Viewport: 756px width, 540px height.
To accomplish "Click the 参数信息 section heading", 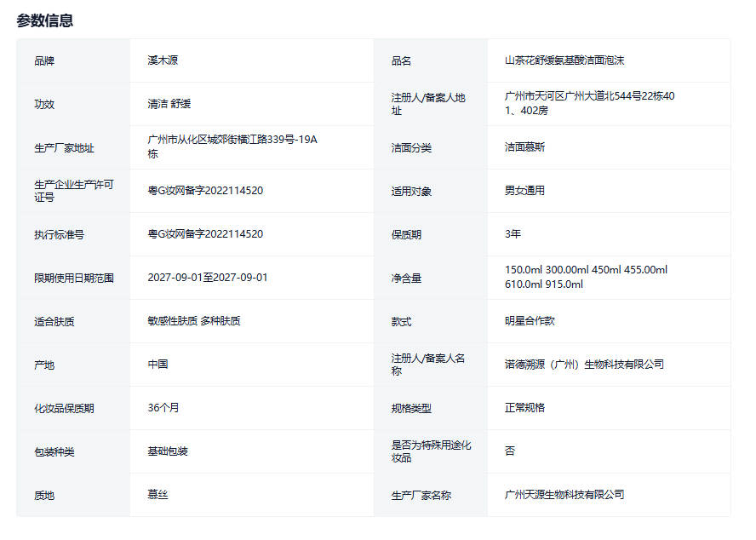I will [44, 20].
